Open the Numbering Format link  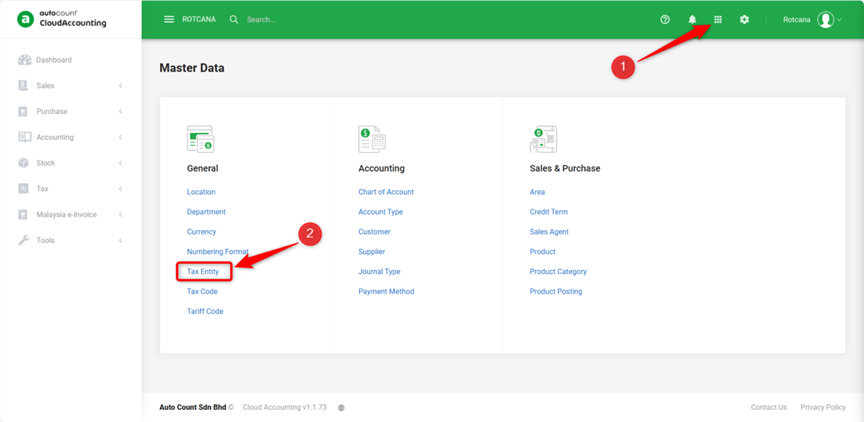pyautogui.click(x=218, y=251)
